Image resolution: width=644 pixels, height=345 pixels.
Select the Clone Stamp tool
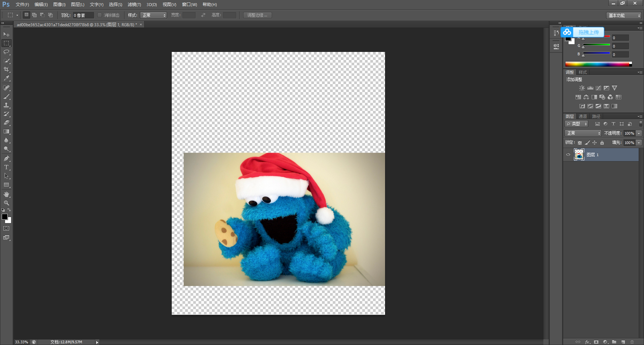[x=6, y=105]
